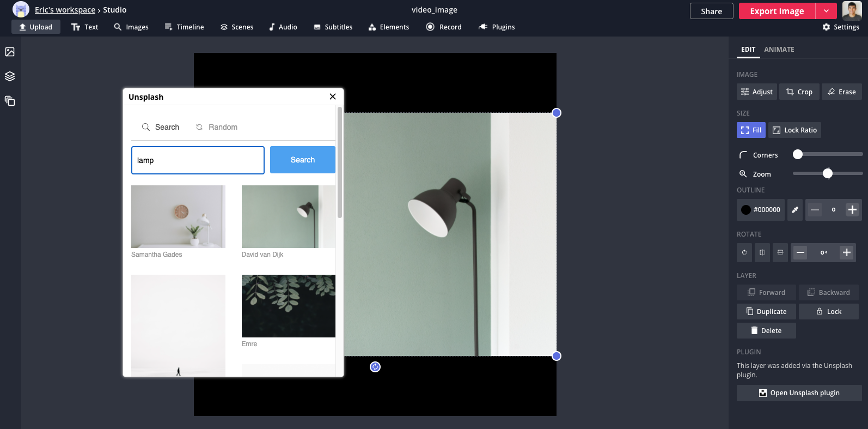This screenshot has width=868, height=429.
Task: Select David van Dijk lamp thumbnail
Action: 289,216
